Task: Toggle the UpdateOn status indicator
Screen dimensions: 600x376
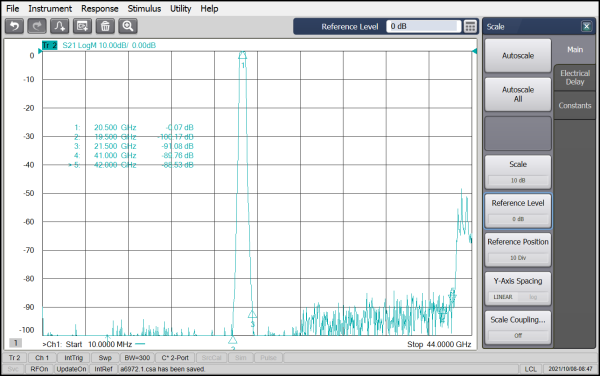Action: (71, 369)
